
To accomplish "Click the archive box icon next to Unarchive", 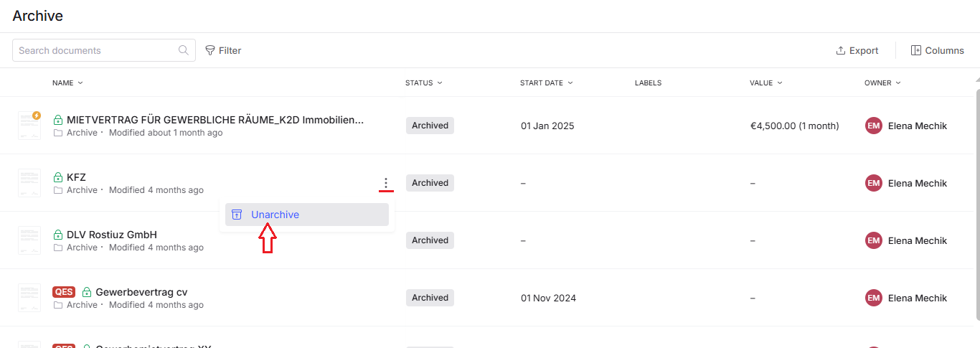I will click(237, 215).
